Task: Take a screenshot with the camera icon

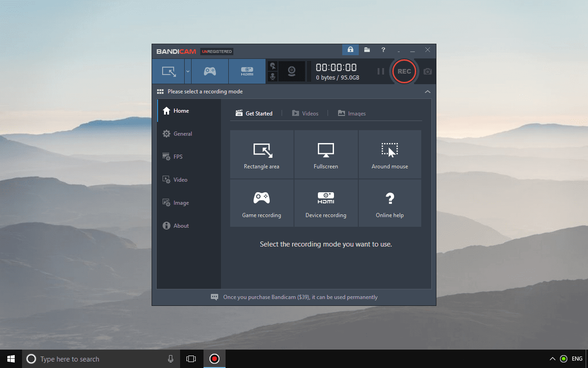Action: [428, 71]
